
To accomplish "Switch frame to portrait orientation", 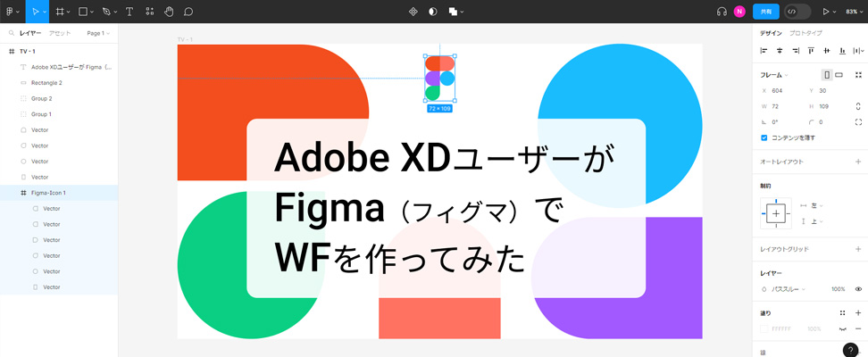I will click(x=827, y=75).
